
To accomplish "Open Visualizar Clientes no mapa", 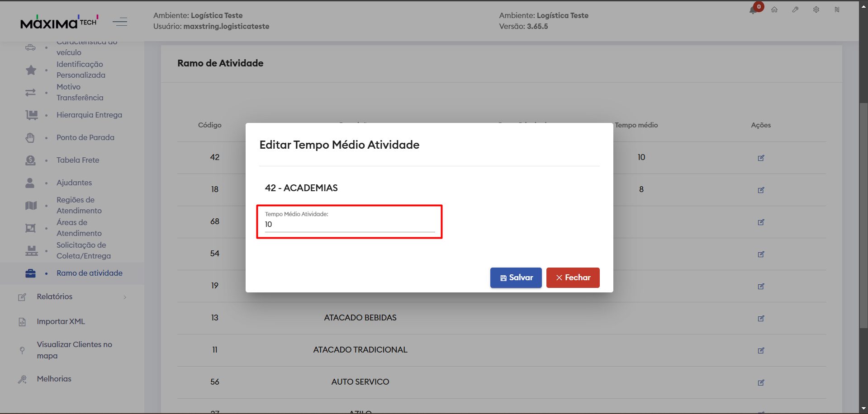I will [x=75, y=350].
